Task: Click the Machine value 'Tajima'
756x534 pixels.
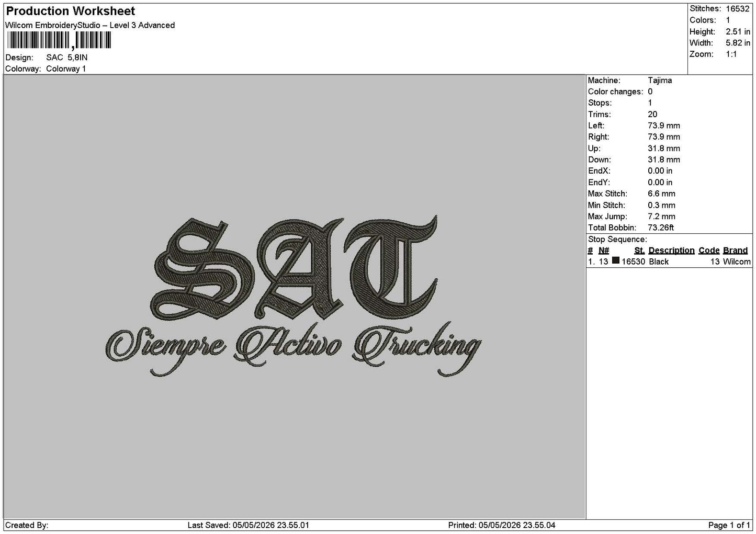Action: tap(660, 80)
